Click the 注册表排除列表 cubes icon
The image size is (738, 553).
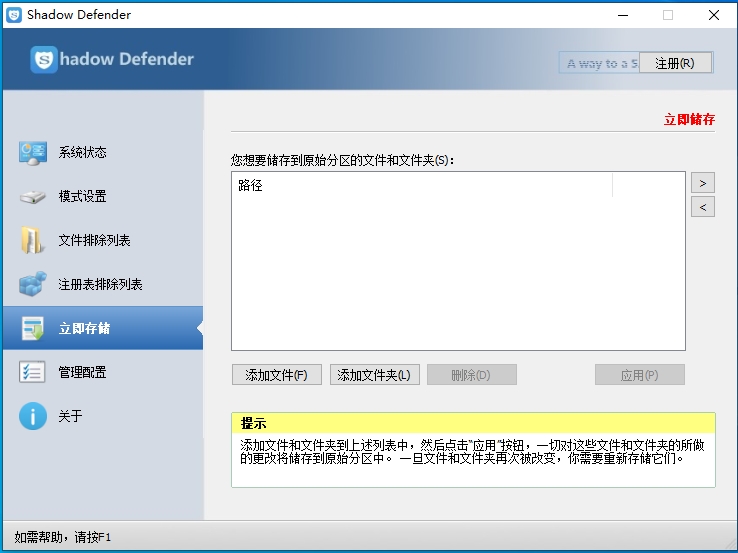point(32,284)
